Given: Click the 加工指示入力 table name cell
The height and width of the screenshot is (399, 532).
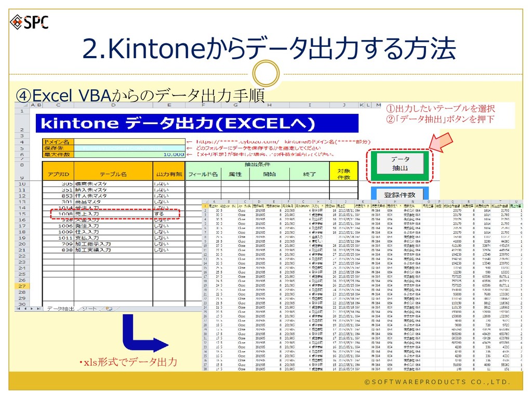Looking at the screenshot, I should (x=113, y=244).
